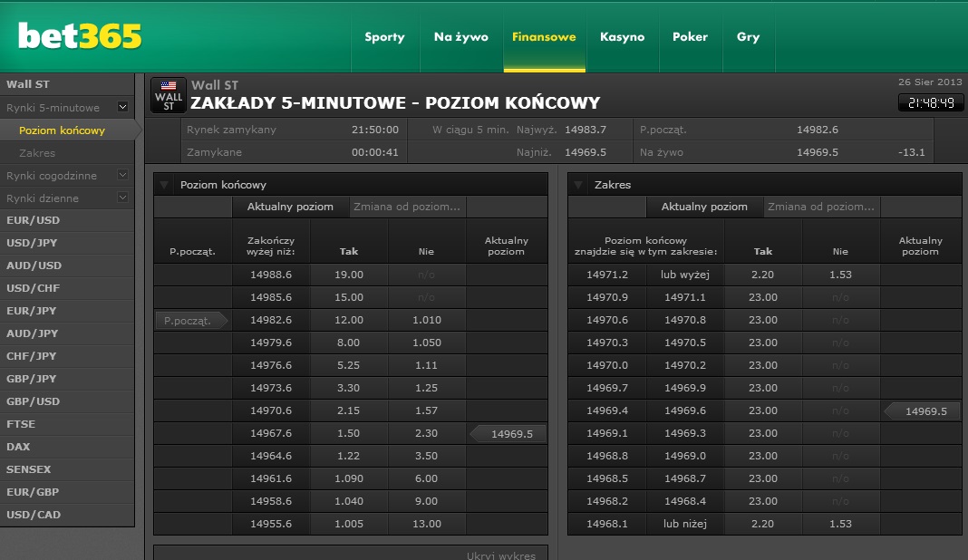Screen dimensions: 968x560
Task: Open the EUR/USD market
Action: (x=67, y=220)
